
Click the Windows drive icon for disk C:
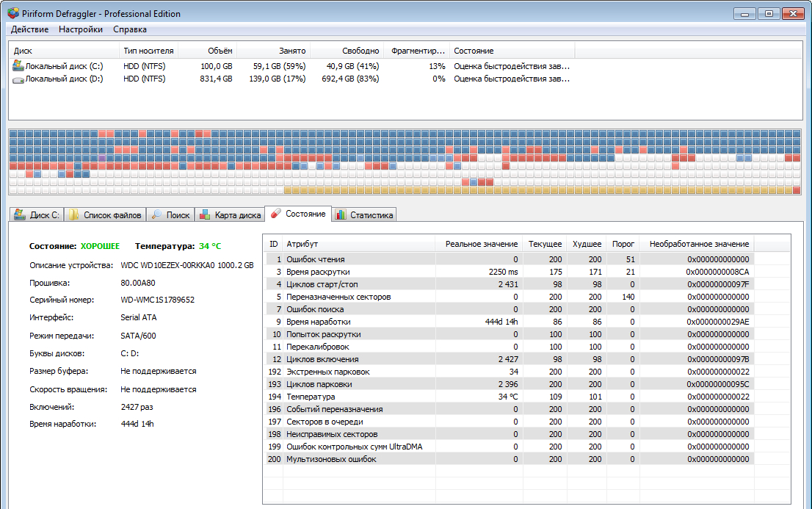click(x=18, y=65)
